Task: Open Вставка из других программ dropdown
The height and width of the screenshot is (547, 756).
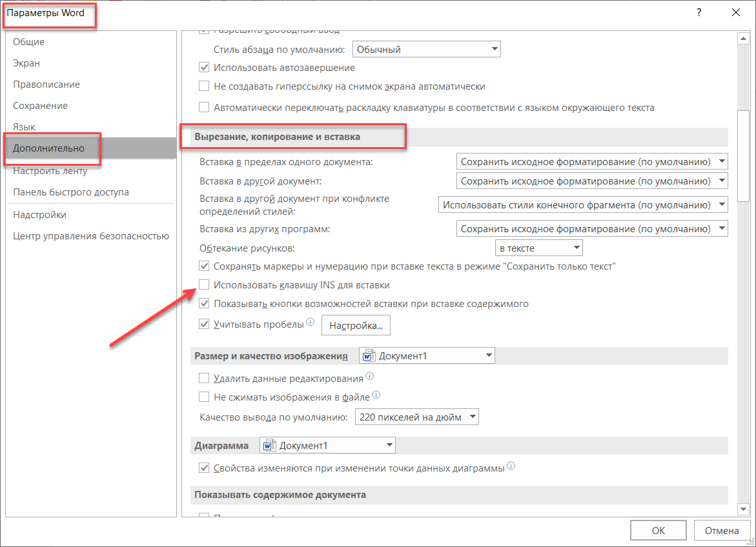Action: (x=592, y=228)
